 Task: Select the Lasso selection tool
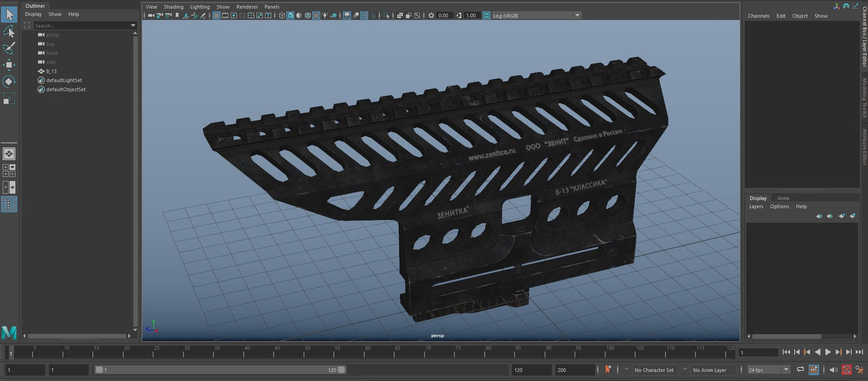click(9, 31)
